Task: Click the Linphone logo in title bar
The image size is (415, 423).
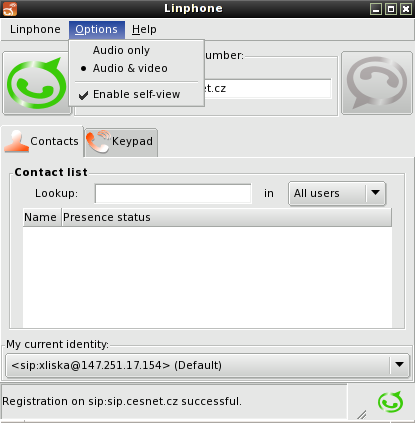Action: (x=10, y=9)
